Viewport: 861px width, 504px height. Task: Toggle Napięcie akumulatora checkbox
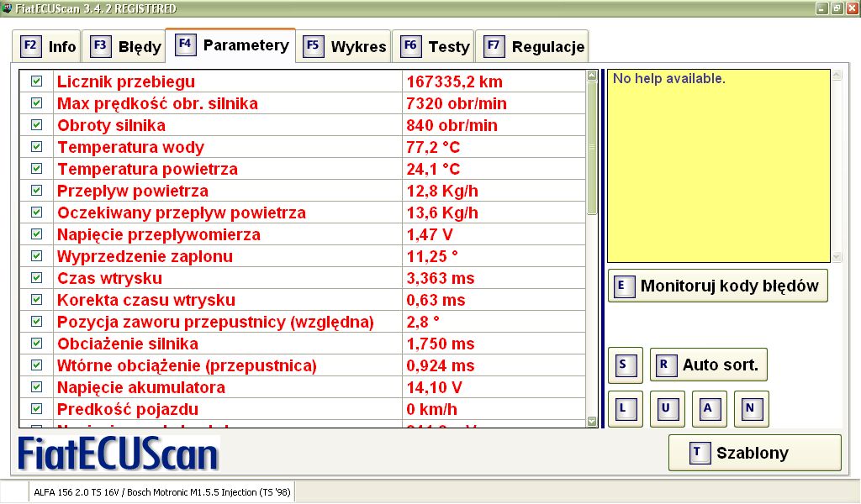(x=36, y=387)
